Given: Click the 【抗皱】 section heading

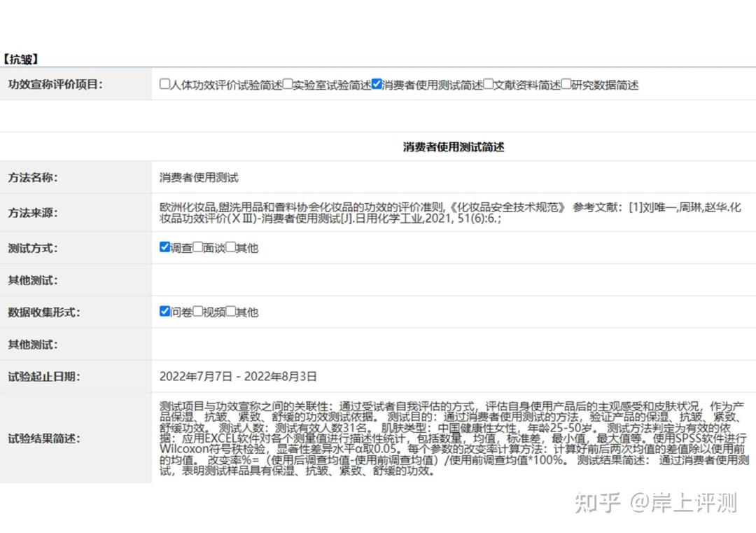Looking at the screenshot, I should click(x=20, y=60).
